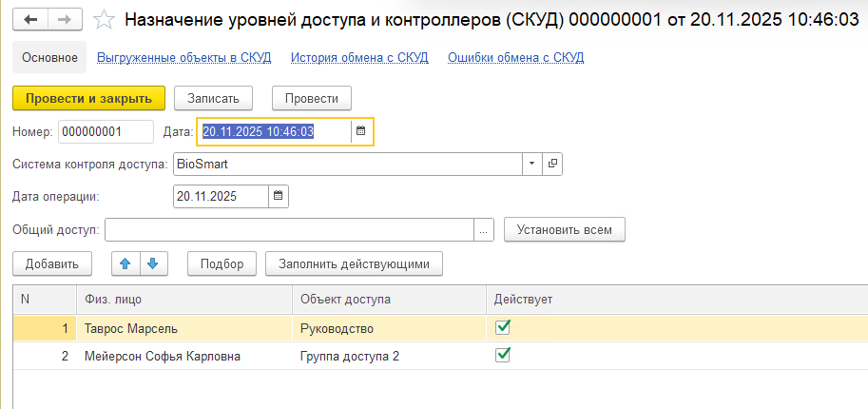Viewport: 868px width, 409px height.
Task: Move selected row down with arrow
Action: [x=153, y=263]
